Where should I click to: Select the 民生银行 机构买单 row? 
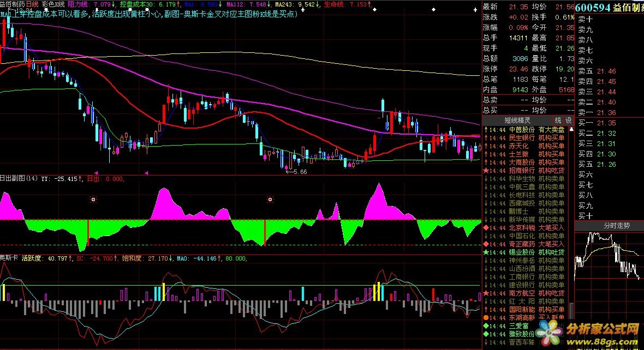[526, 138]
